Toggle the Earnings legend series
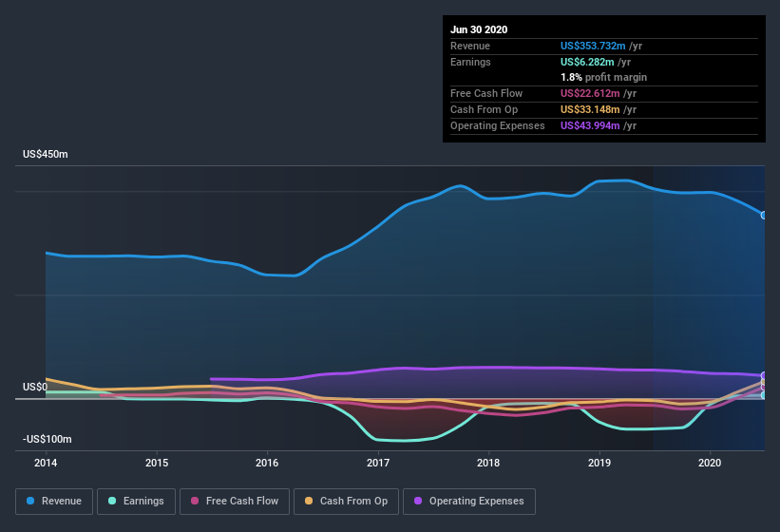780x532 pixels. [136, 502]
